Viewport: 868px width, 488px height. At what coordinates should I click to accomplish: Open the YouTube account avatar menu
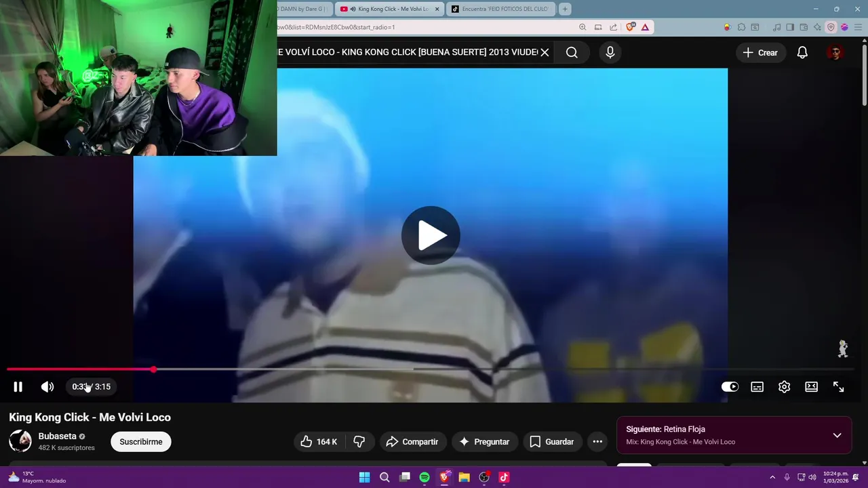point(835,52)
